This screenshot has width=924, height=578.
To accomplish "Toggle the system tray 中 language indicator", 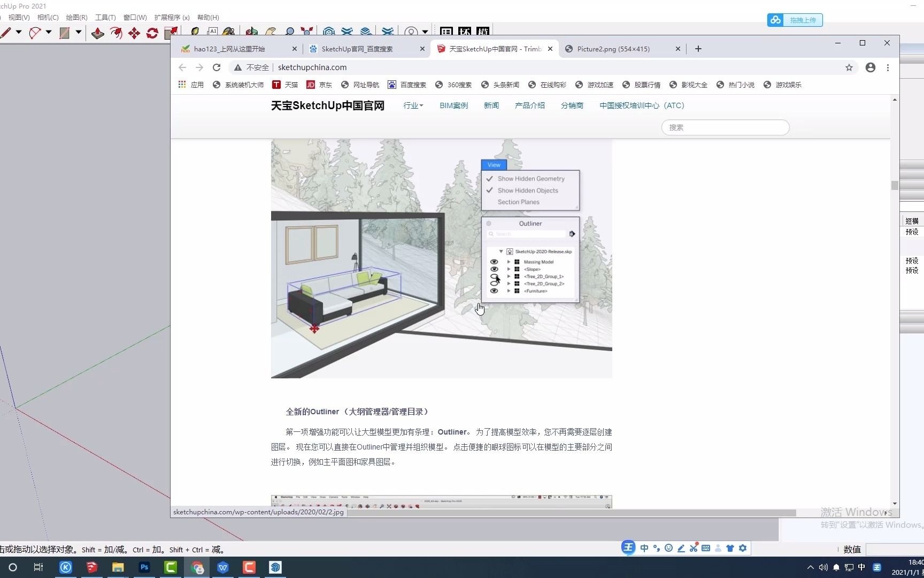I will (861, 567).
